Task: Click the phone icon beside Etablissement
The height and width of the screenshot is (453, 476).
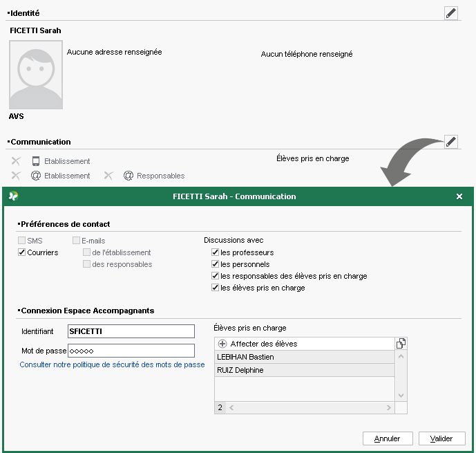Action: point(36,161)
